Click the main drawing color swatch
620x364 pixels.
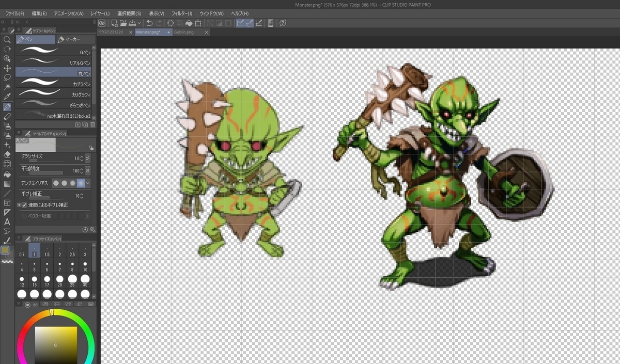[x=5, y=250]
